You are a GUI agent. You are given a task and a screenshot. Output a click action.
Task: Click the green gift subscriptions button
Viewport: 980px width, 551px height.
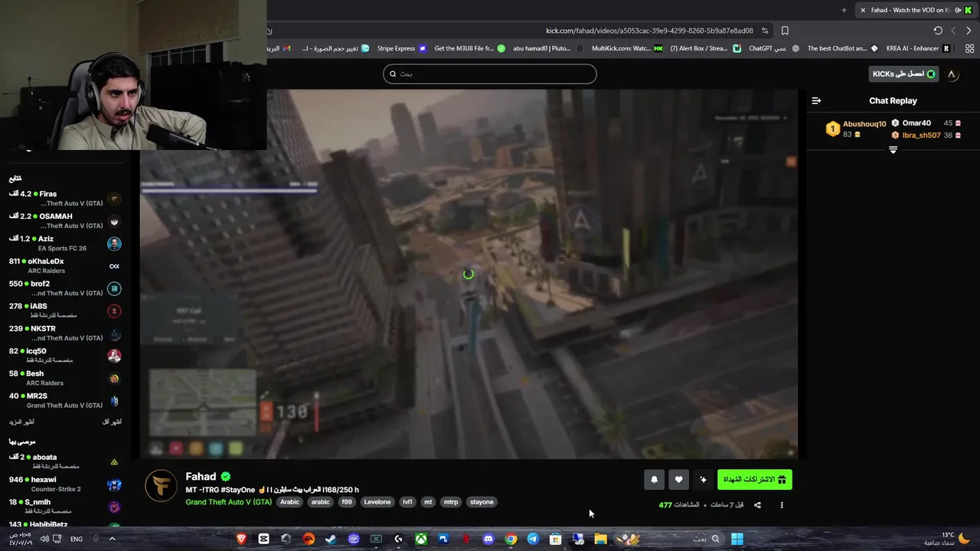[x=754, y=480]
